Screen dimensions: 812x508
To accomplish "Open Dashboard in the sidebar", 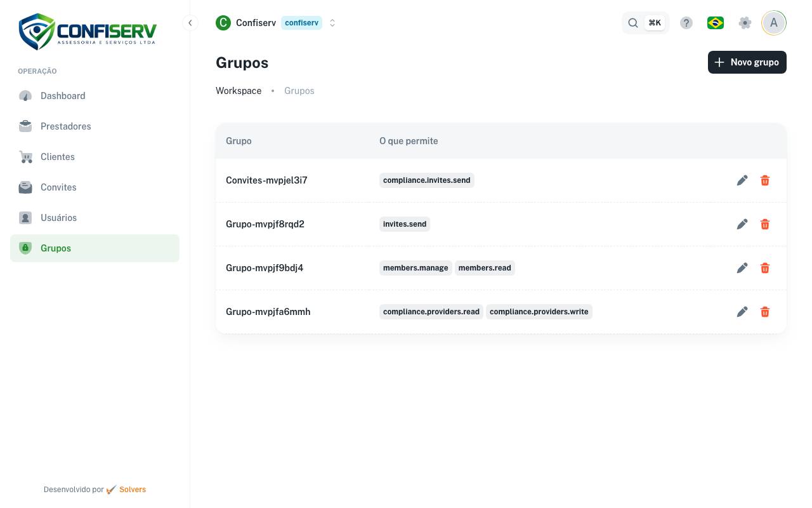I will coord(95,96).
